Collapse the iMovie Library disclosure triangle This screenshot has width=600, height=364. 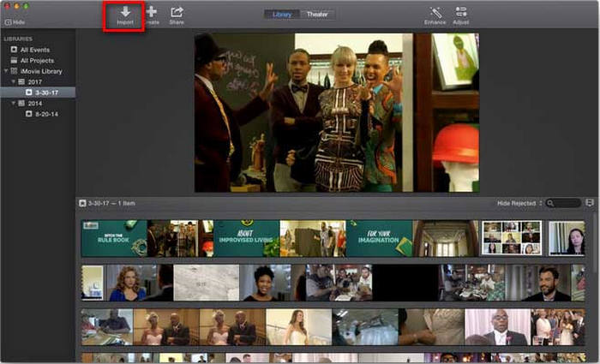[x=6, y=71]
